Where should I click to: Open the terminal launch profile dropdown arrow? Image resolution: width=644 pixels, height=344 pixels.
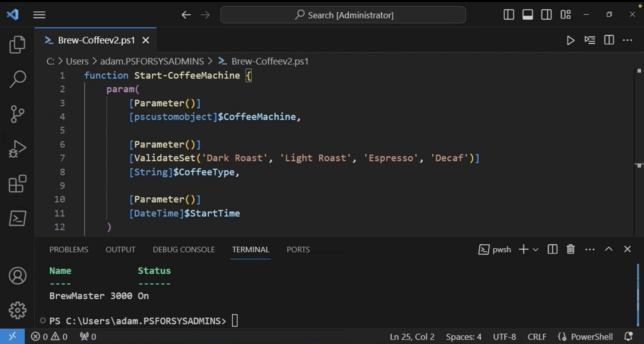point(536,250)
